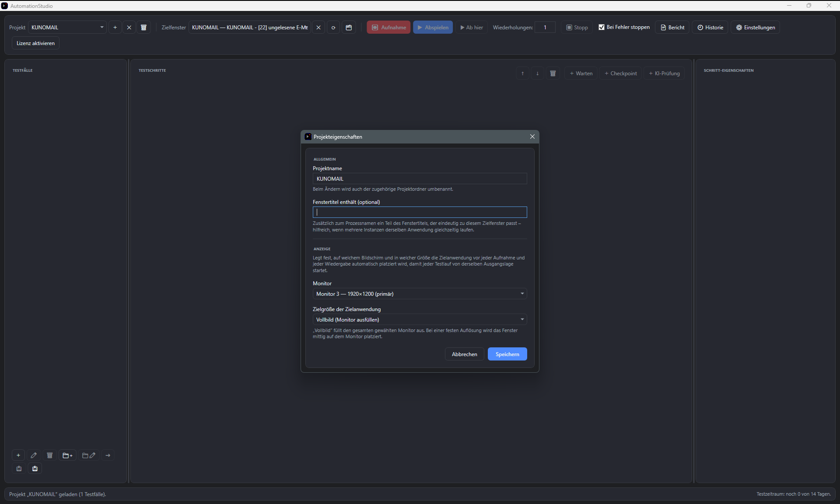Add a new test case in Testfälle panel
The width and height of the screenshot is (840, 504).
pos(18,455)
